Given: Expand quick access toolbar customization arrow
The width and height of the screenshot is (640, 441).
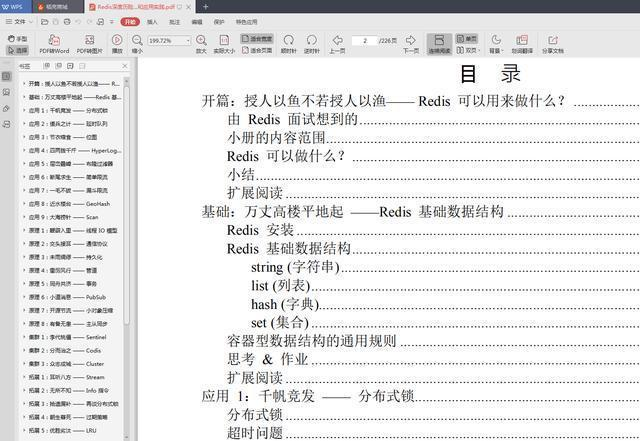Looking at the screenshot, I should 112,22.
